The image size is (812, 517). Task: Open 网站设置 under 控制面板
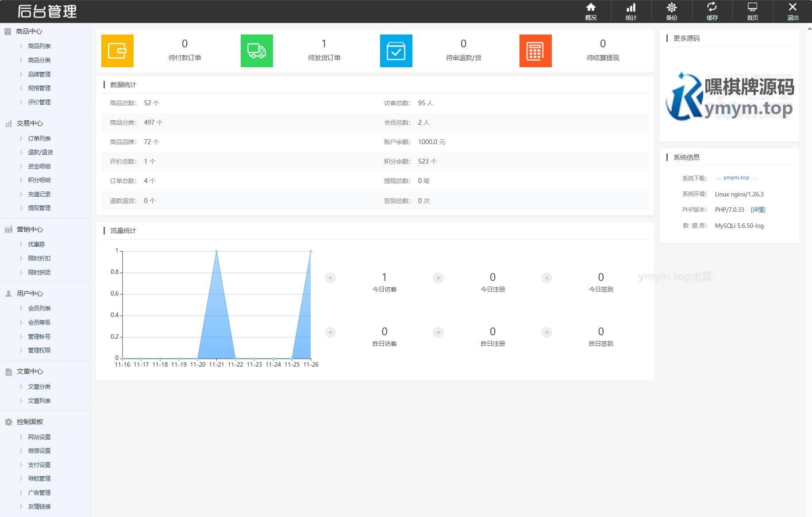(x=39, y=437)
